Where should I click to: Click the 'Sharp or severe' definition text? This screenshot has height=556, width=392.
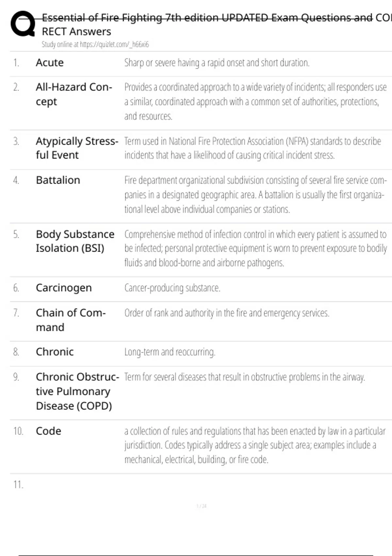pyautogui.click(x=217, y=62)
